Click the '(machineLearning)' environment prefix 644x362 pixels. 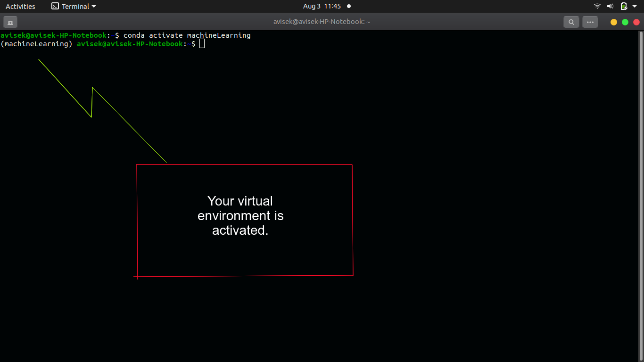37,44
